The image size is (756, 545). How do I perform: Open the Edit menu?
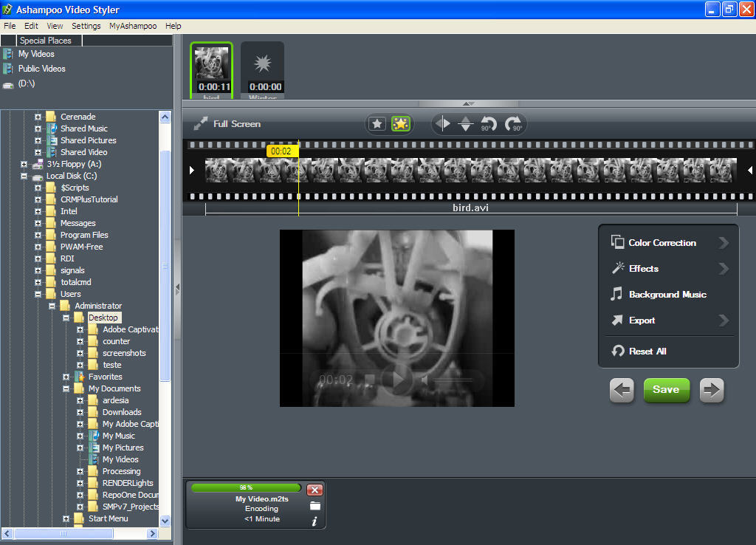pos(31,26)
